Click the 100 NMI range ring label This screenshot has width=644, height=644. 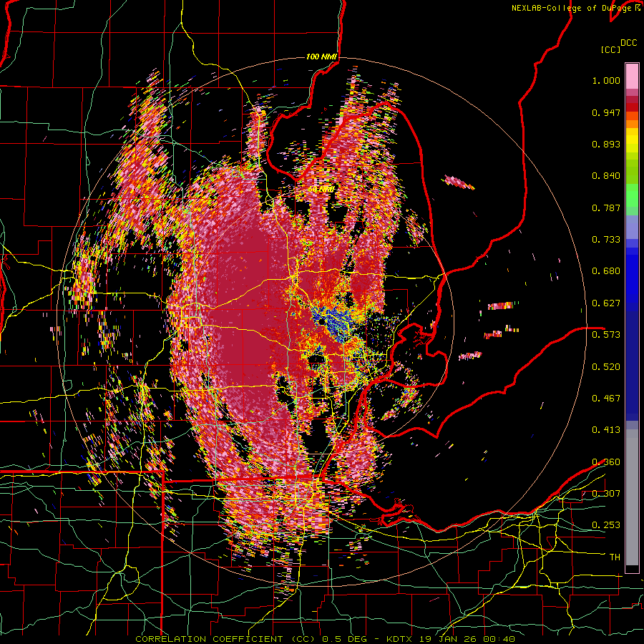click(321, 57)
